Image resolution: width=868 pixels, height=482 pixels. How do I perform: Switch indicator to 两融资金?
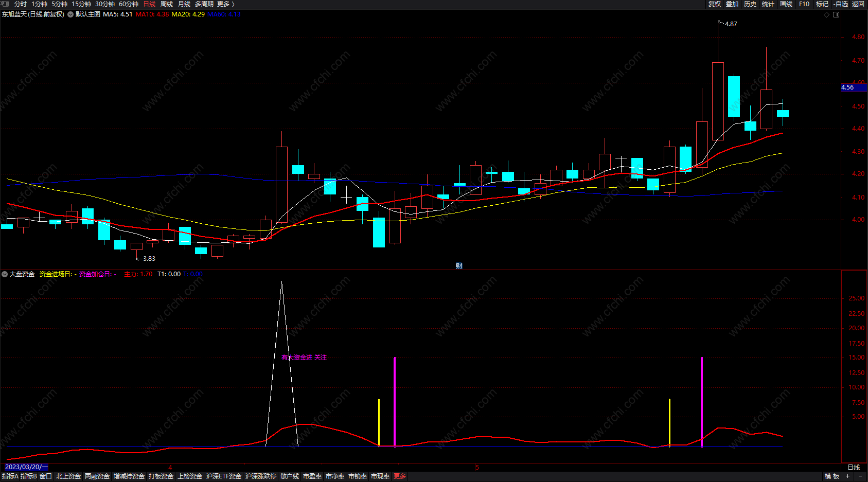click(97, 476)
